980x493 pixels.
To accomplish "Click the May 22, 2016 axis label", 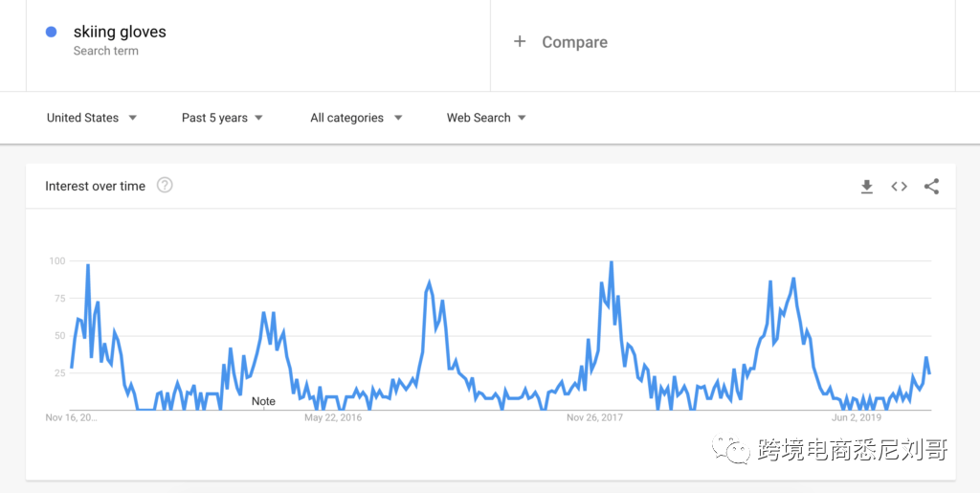I will click(x=333, y=417).
